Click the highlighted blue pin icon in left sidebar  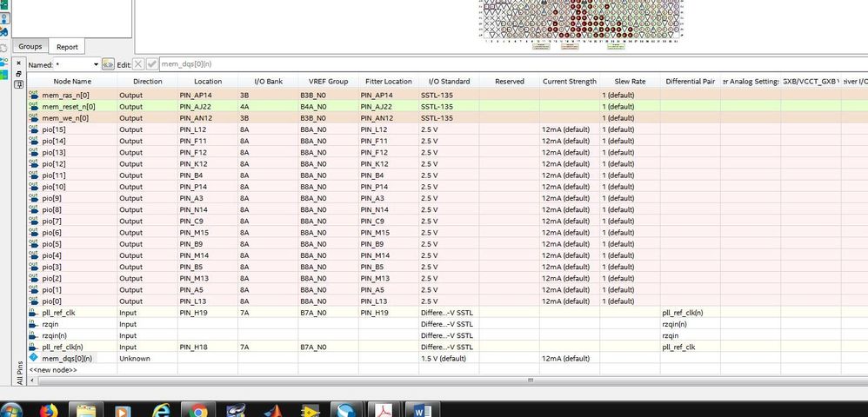(x=4, y=17)
